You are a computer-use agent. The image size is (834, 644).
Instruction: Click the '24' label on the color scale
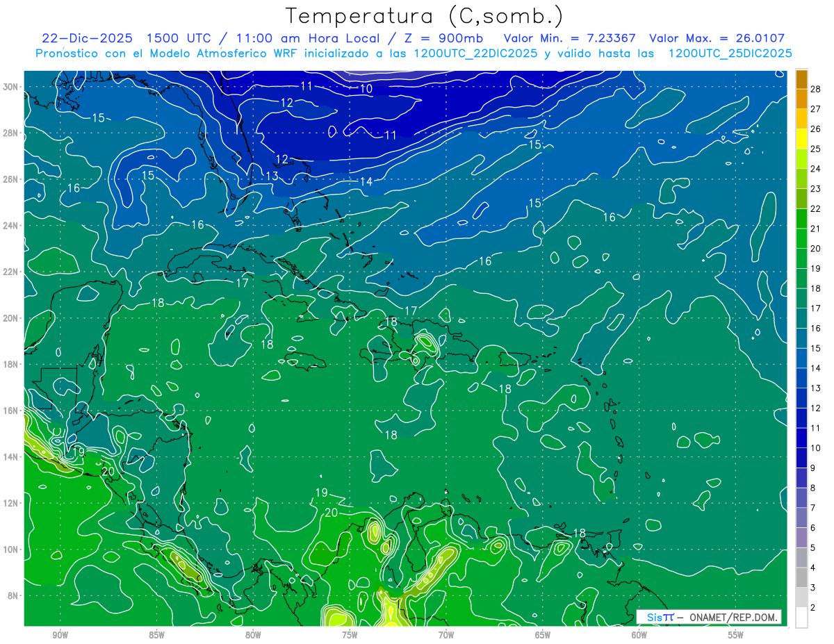tap(816, 169)
